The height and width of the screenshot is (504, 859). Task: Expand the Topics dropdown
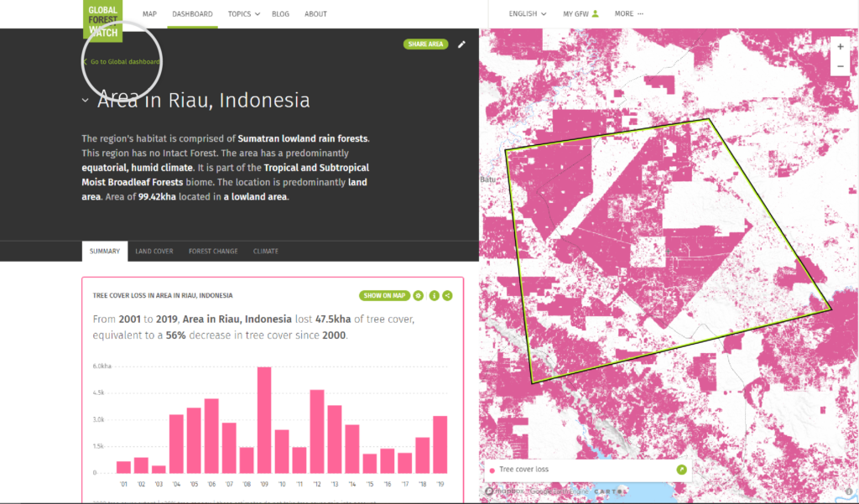pyautogui.click(x=244, y=13)
